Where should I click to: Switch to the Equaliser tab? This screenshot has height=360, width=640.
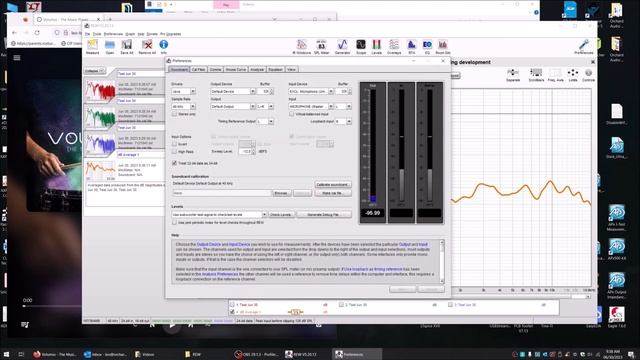275,69
